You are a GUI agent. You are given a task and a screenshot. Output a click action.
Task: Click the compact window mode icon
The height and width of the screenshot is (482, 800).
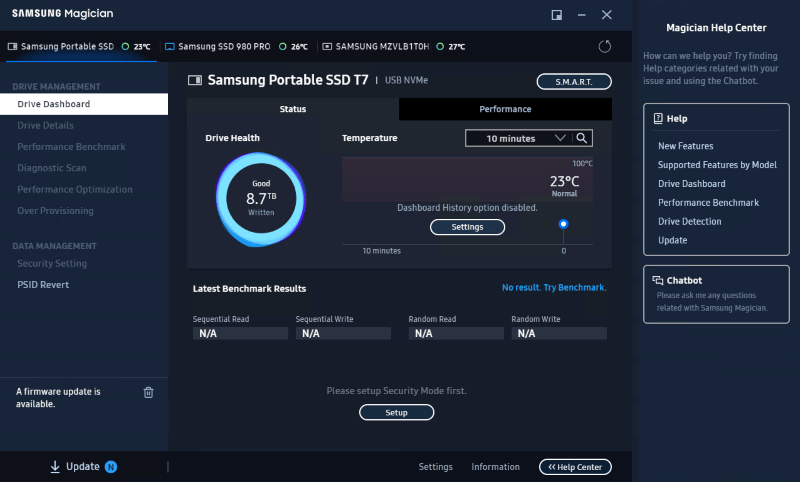pyautogui.click(x=557, y=15)
